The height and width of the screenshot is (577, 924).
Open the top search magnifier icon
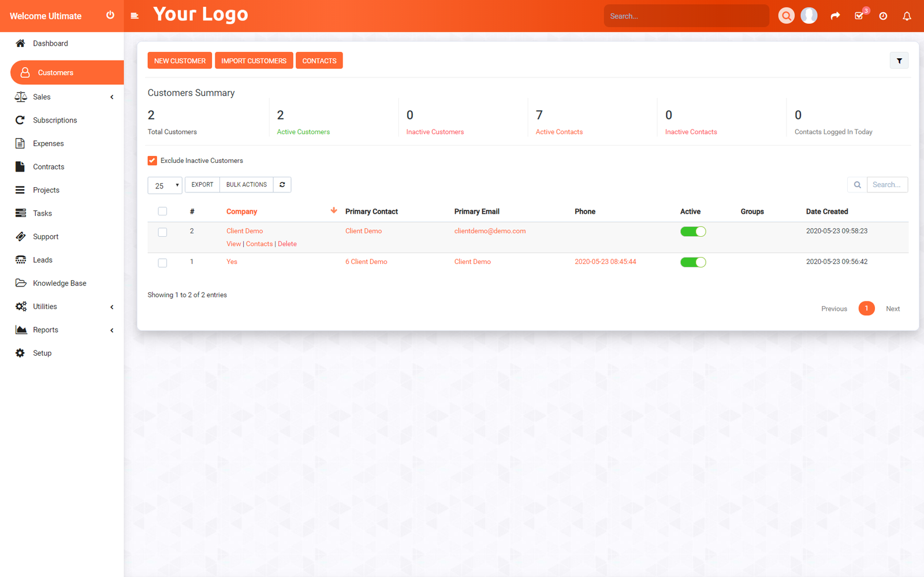pos(786,16)
